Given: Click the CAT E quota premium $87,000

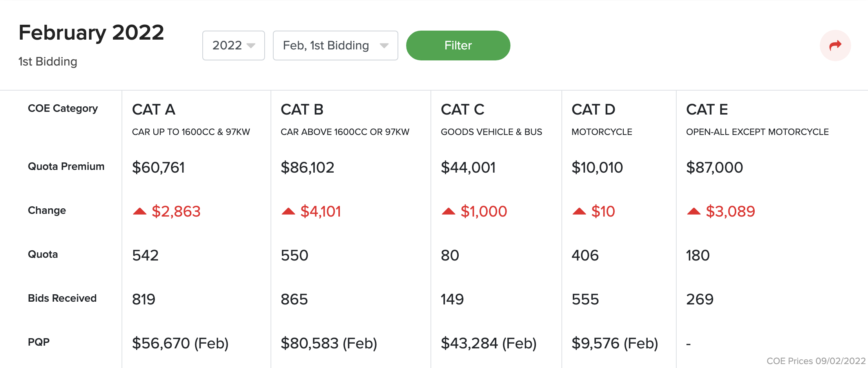Looking at the screenshot, I should (714, 168).
